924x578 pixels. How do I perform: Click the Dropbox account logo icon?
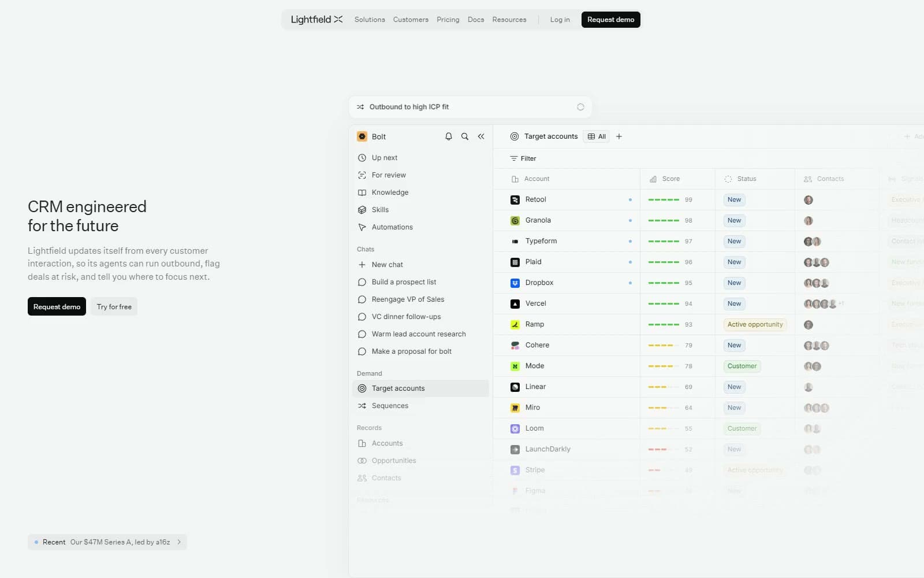(515, 283)
